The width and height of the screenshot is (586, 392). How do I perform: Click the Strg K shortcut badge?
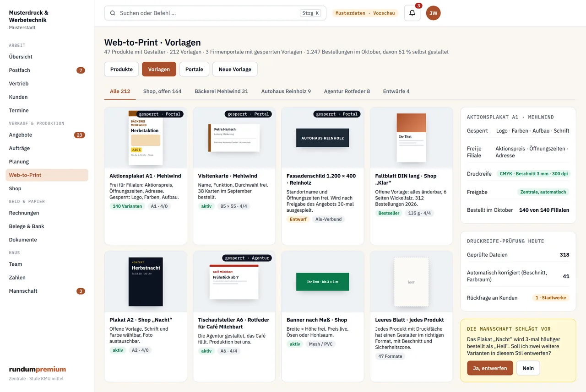coord(311,13)
